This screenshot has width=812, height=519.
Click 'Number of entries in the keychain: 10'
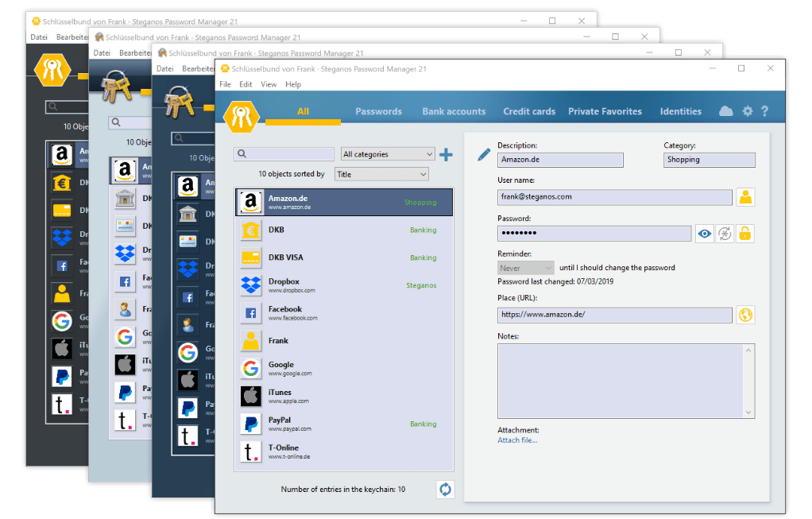[x=342, y=490]
